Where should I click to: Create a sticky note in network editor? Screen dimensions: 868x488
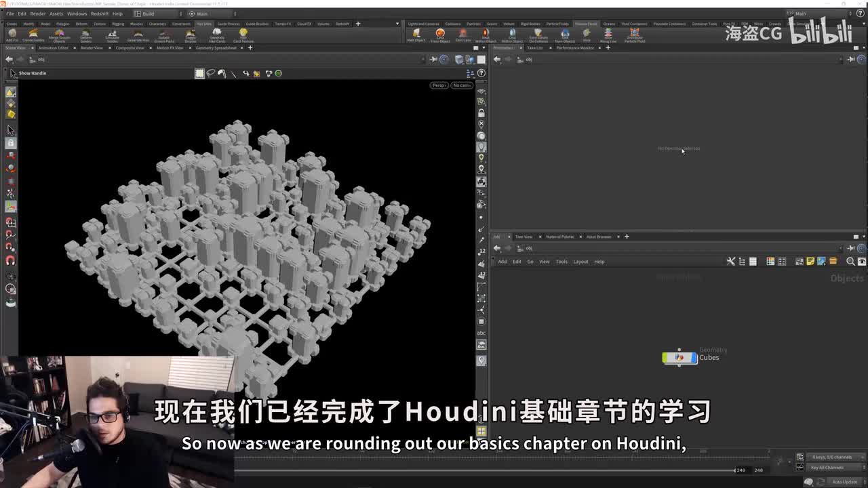click(810, 261)
